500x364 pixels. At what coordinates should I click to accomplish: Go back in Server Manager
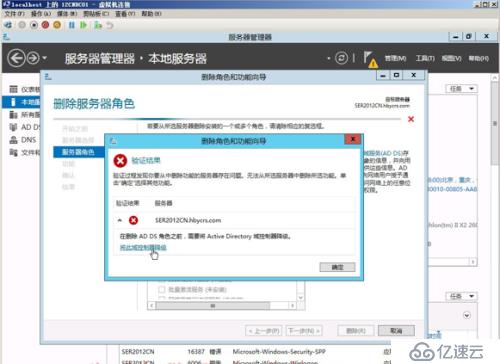(x=16, y=58)
